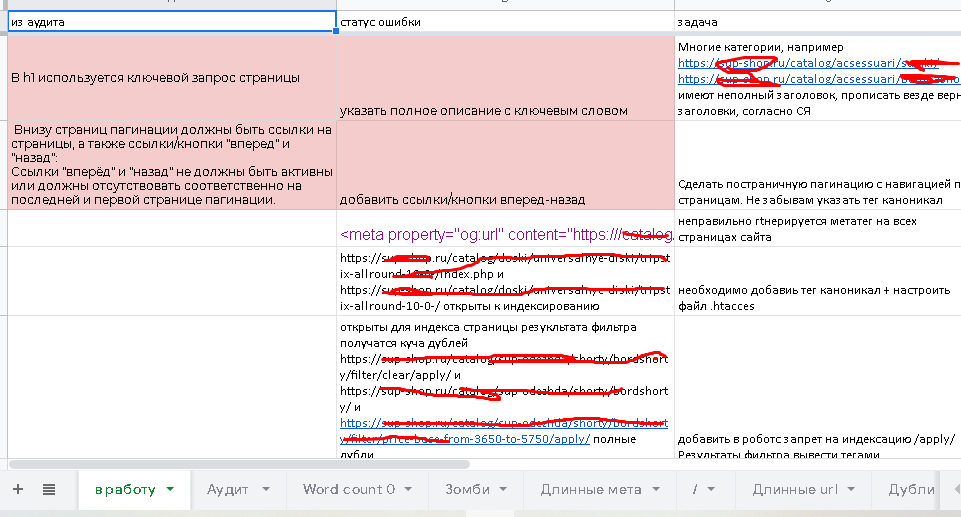This screenshot has width=961, height=517.
Task: Open the 'в работу' tab dropdown arrow
Action: 171,490
